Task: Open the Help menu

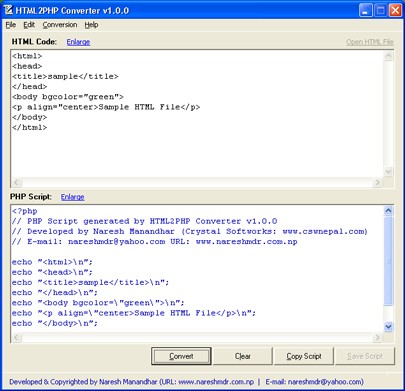Action: [x=91, y=25]
